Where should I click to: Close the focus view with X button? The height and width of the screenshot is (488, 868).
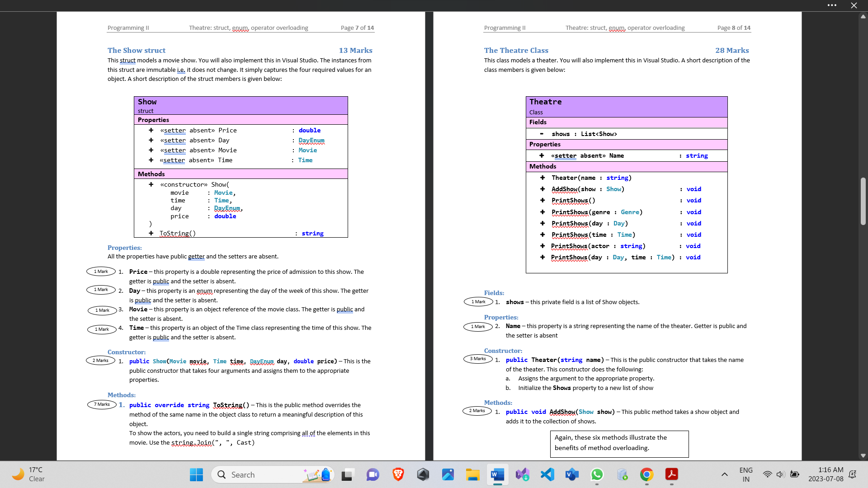(x=854, y=5)
